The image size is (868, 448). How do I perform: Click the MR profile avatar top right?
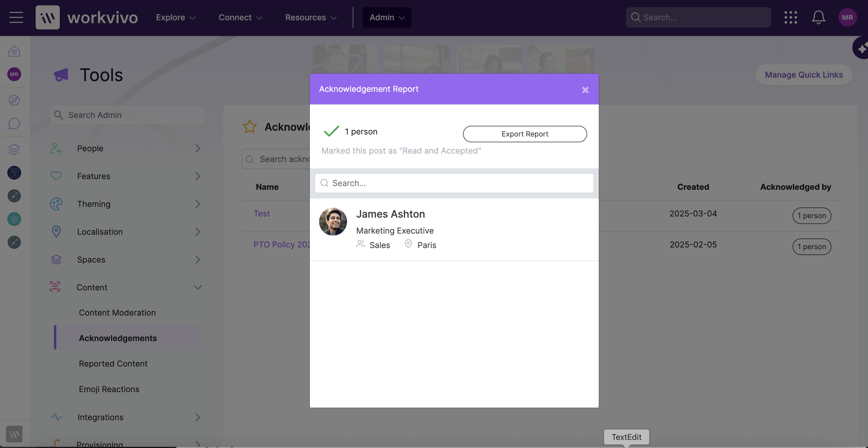click(847, 17)
